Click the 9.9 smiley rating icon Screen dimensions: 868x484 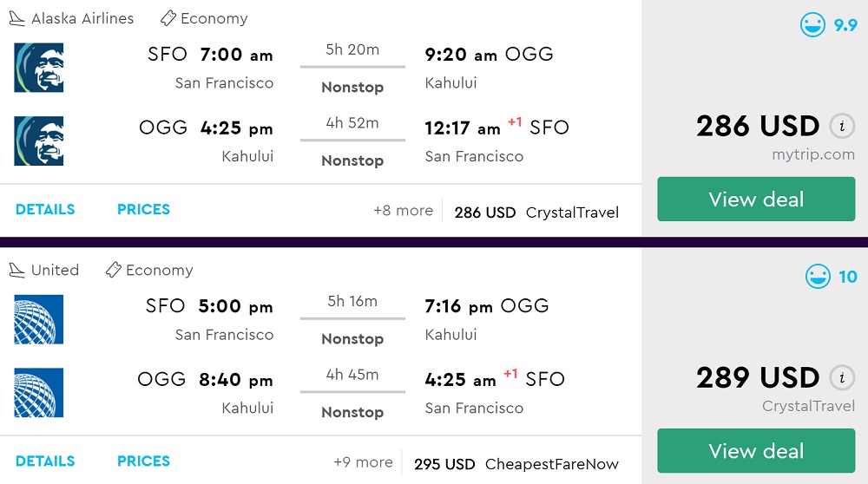click(812, 25)
